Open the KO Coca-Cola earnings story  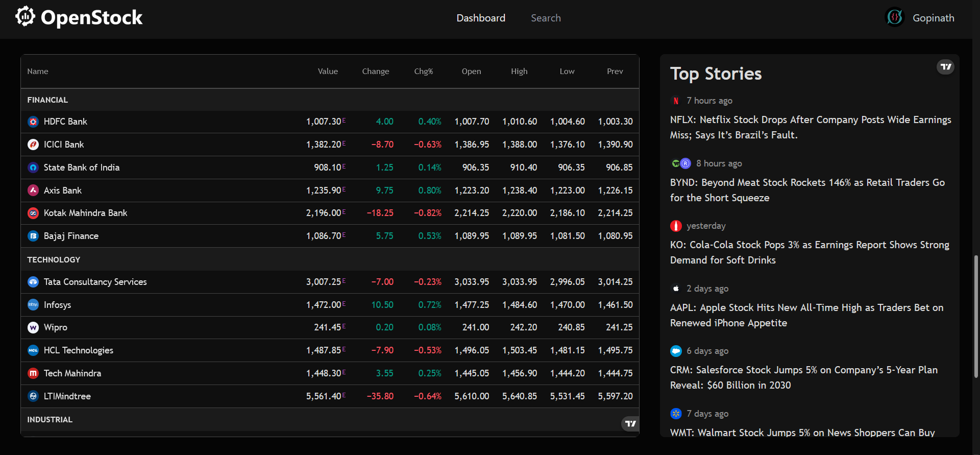[810, 252]
